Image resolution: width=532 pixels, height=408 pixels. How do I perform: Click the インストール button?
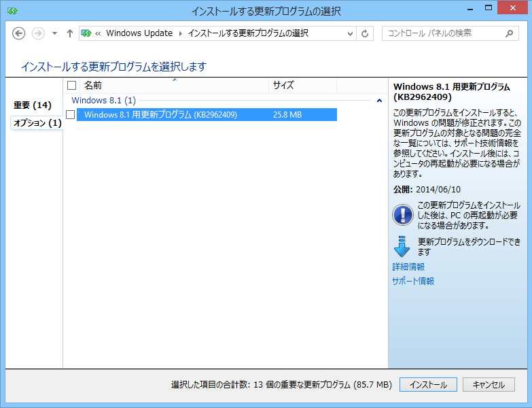click(428, 385)
